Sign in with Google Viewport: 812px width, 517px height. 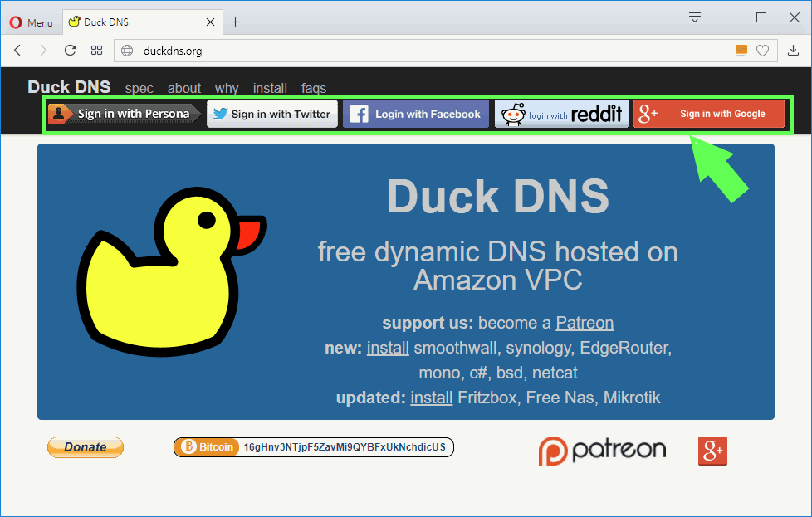coord(709,114)
